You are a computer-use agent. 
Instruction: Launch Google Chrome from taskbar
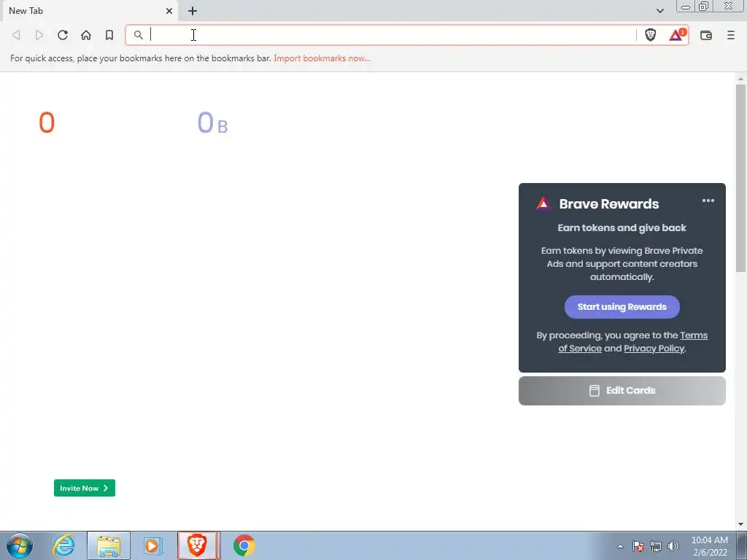point(244,545)
